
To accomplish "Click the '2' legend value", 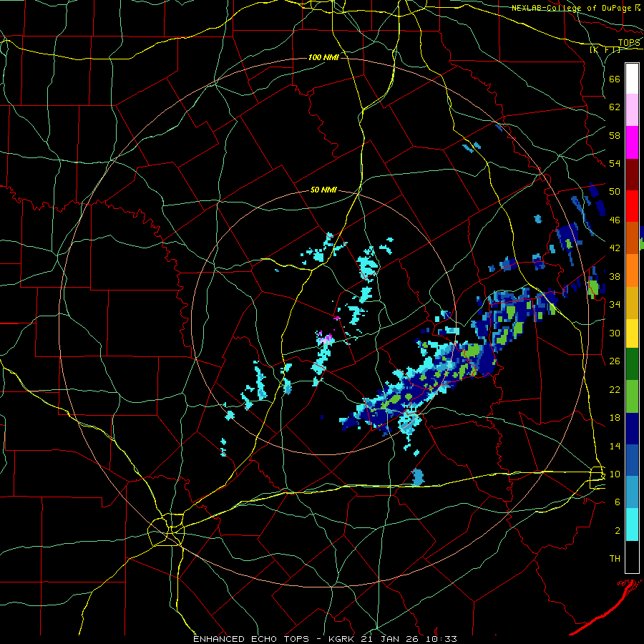I will [618, 531].
